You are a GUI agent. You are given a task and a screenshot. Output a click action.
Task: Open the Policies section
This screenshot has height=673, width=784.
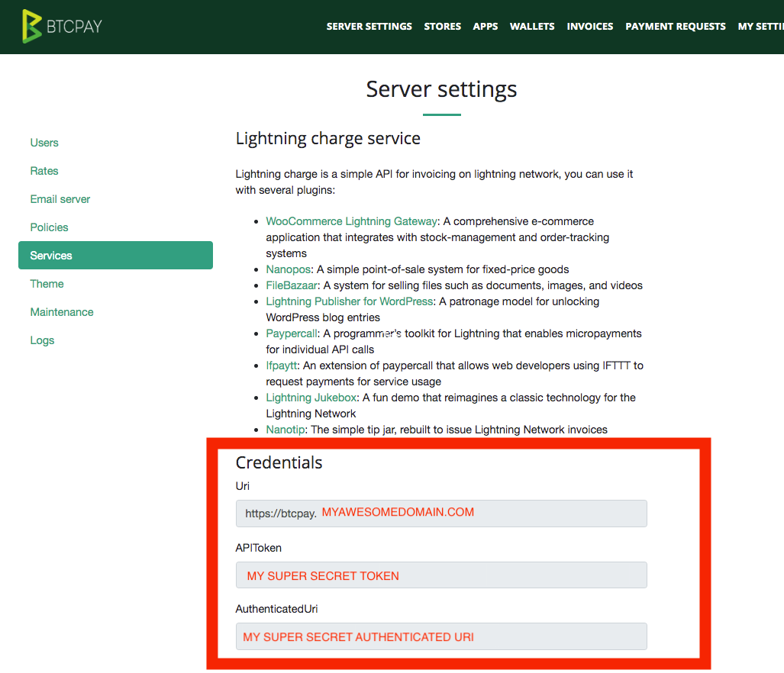[x=49, y=227]
